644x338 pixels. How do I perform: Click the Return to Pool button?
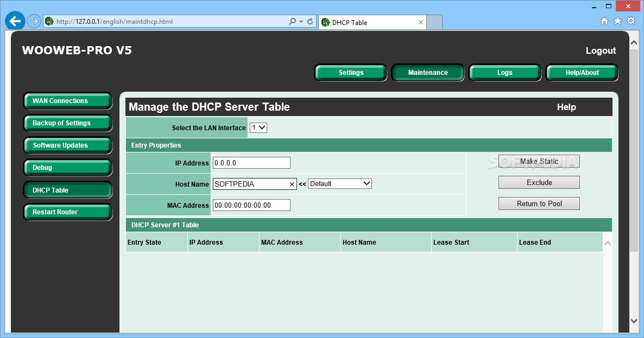pos(539,203)
